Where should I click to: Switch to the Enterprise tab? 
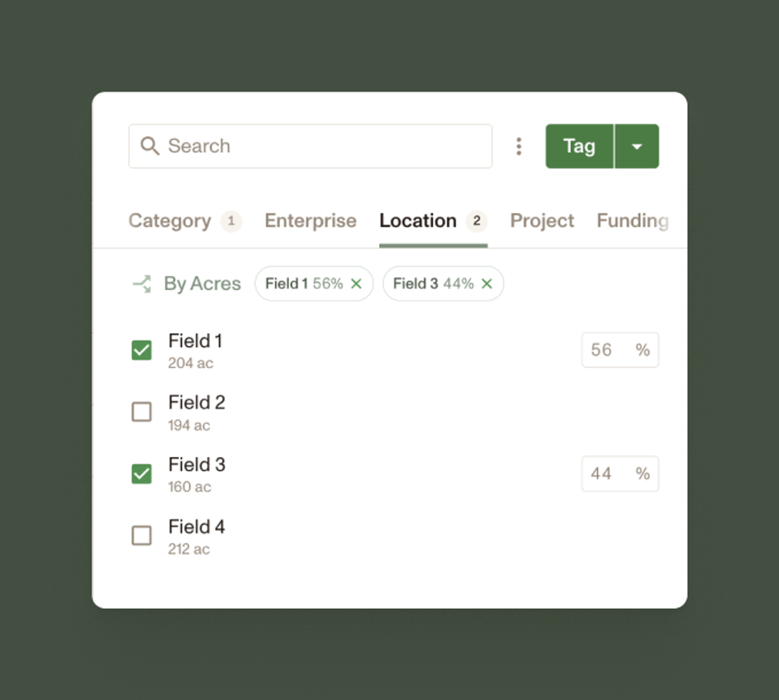311,221
